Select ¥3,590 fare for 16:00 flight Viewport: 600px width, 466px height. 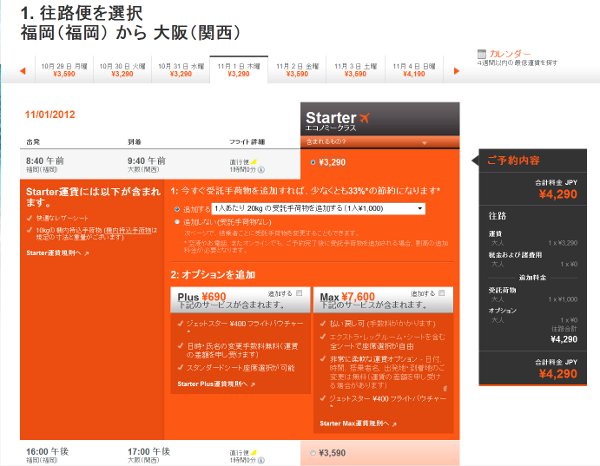(313, 453)
